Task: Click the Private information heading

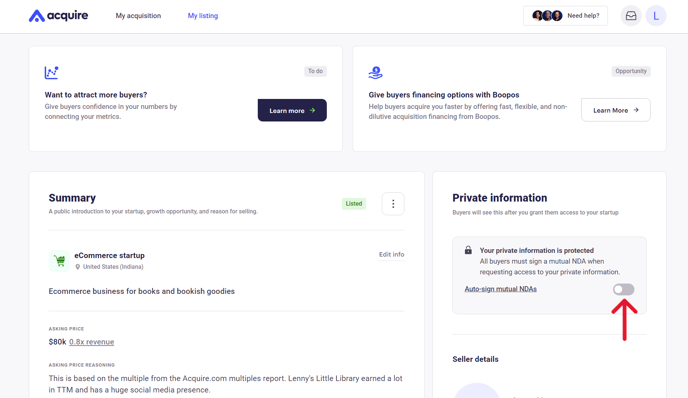Action: pos(500,198)
